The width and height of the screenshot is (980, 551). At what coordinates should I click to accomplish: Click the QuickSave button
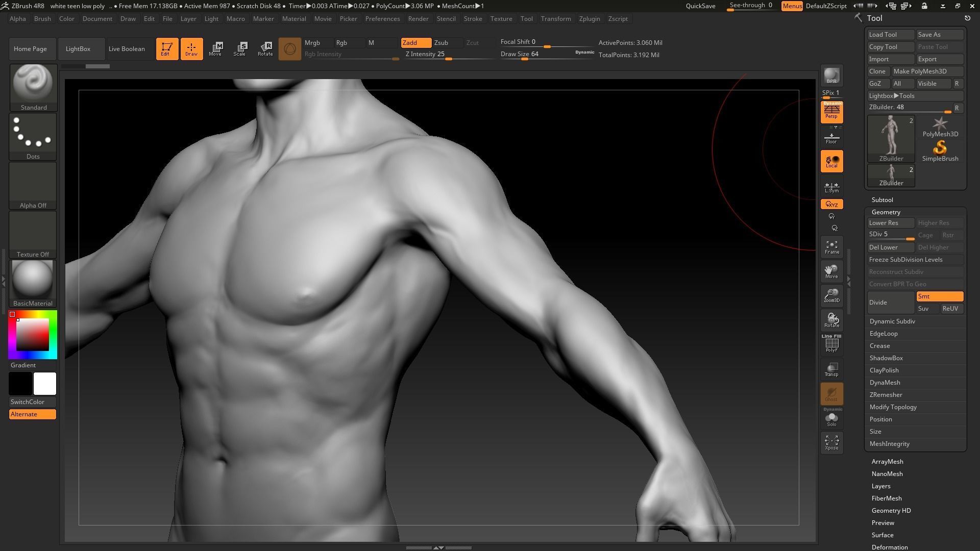click(x=700, y=6)
